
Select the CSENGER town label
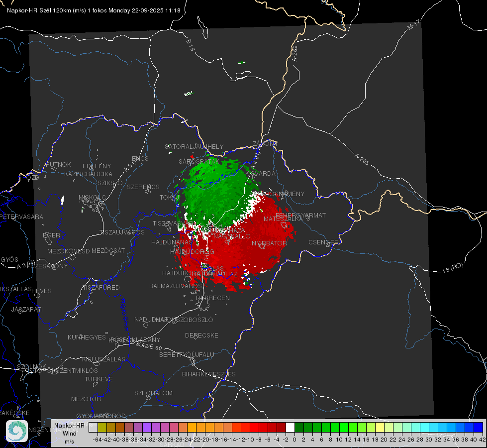point(323,242)
